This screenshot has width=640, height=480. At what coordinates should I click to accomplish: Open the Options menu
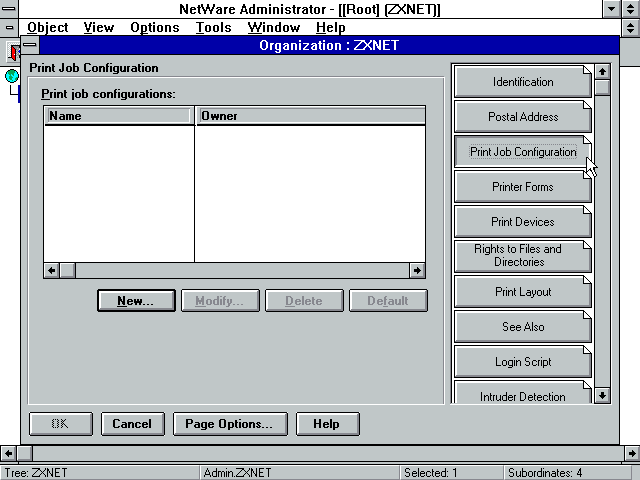pos(155,27)
